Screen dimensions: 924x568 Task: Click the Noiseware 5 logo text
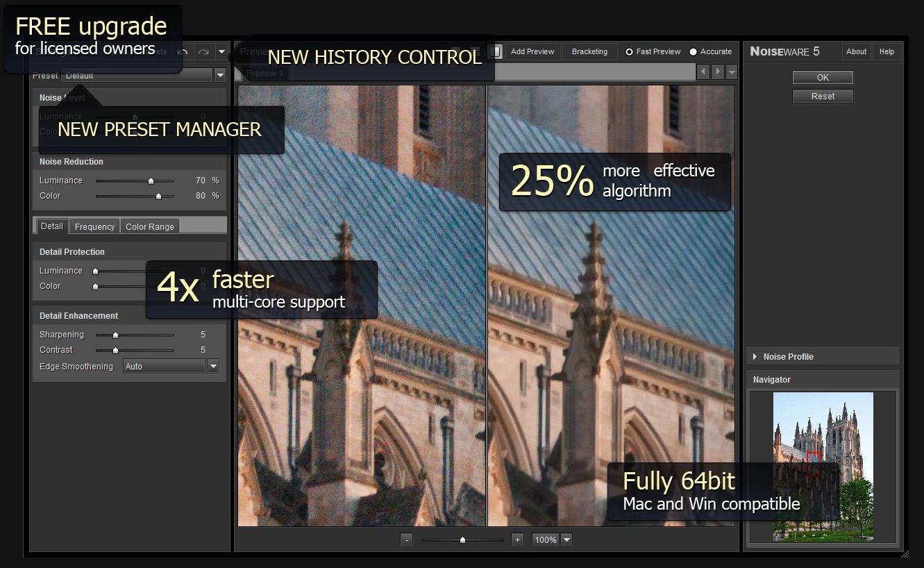(784, 51)
